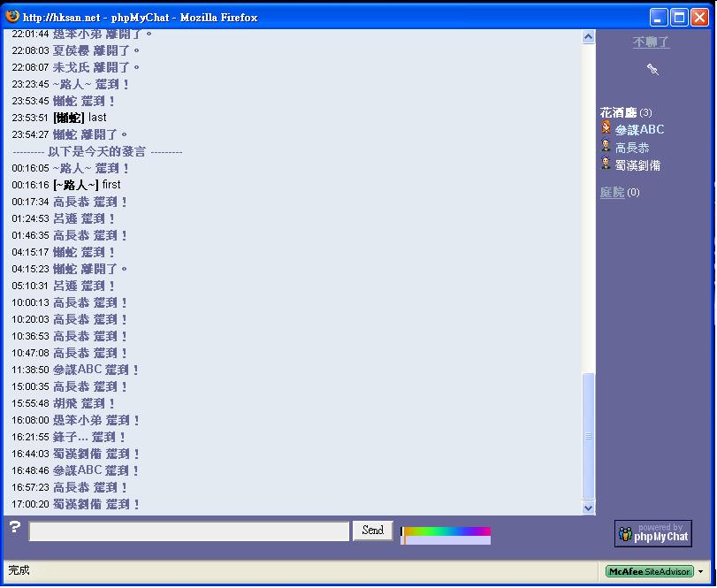Click the connection status plug icon
Viewport: 717px width, 588px height.
[652, 70]
